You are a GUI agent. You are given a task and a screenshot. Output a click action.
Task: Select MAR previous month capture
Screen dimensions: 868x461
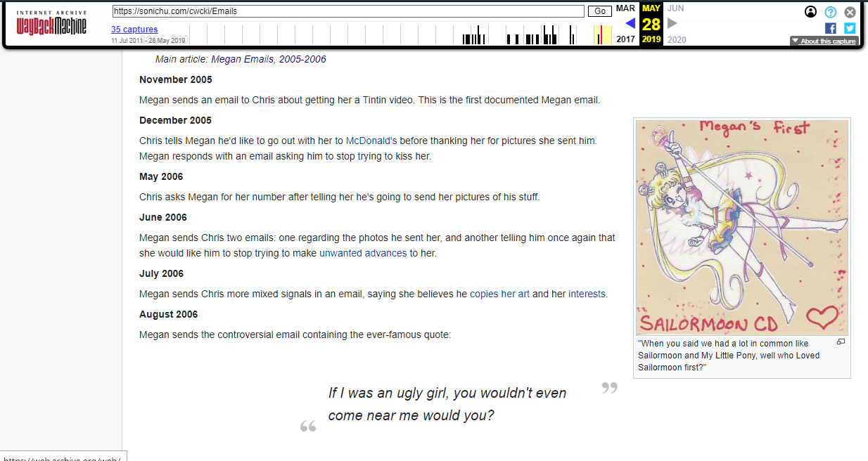[x=625, y=8]
